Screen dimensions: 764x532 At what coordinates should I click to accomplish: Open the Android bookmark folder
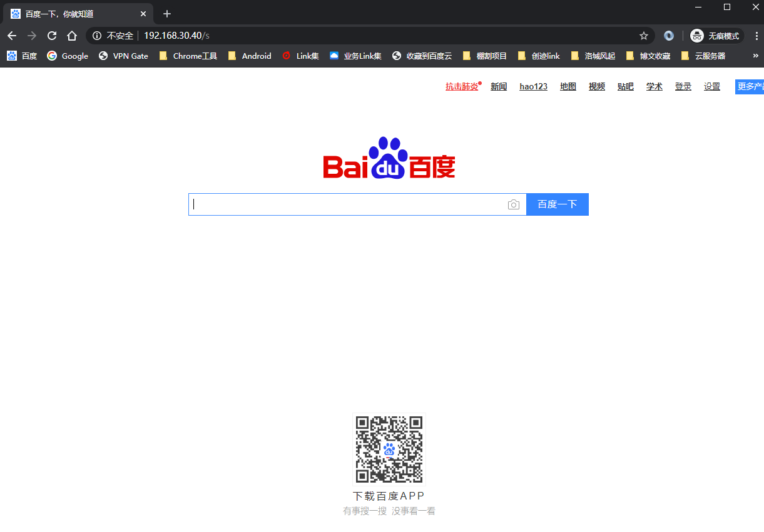[250, 56]
